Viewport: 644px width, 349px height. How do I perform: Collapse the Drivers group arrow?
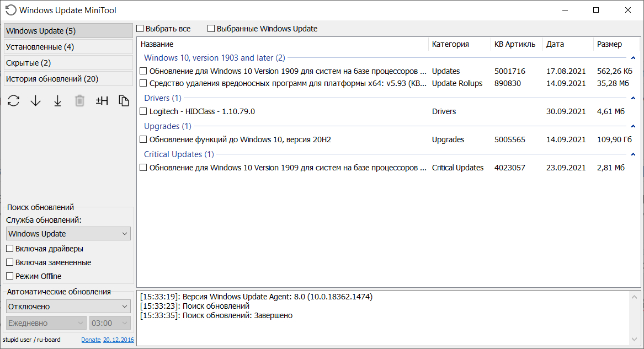click(633, 99)
